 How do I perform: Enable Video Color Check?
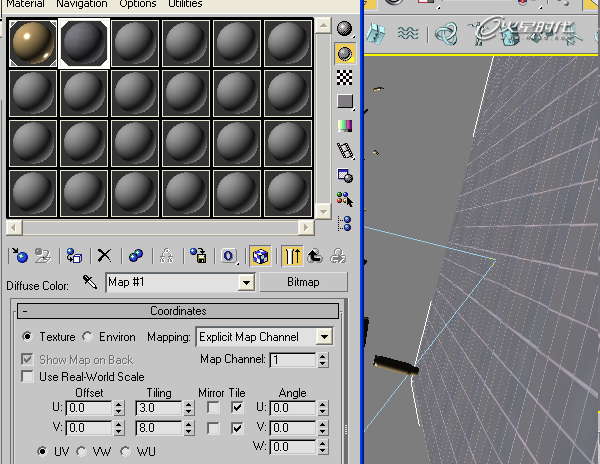click(345, 126)
